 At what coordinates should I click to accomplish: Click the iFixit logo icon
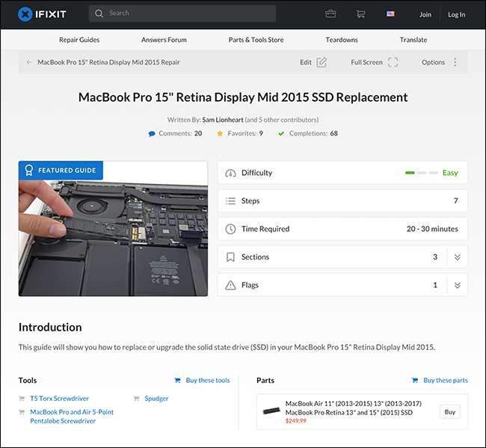25,14
